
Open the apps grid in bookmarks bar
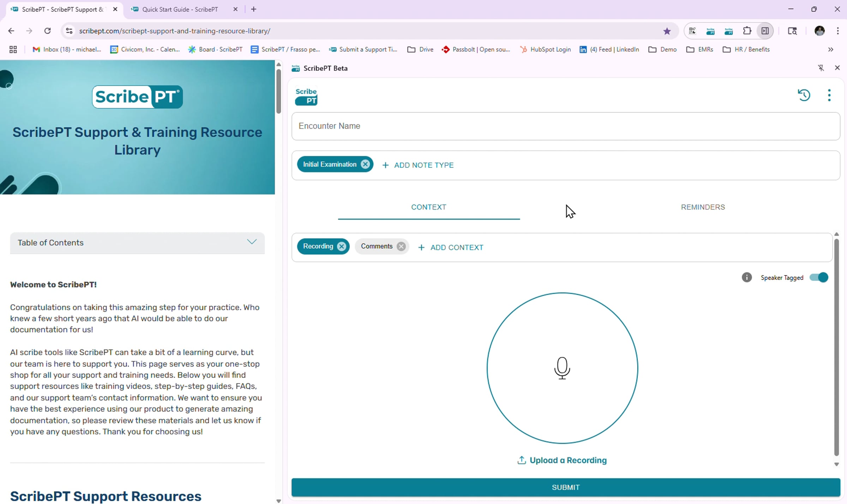[13, 49]
